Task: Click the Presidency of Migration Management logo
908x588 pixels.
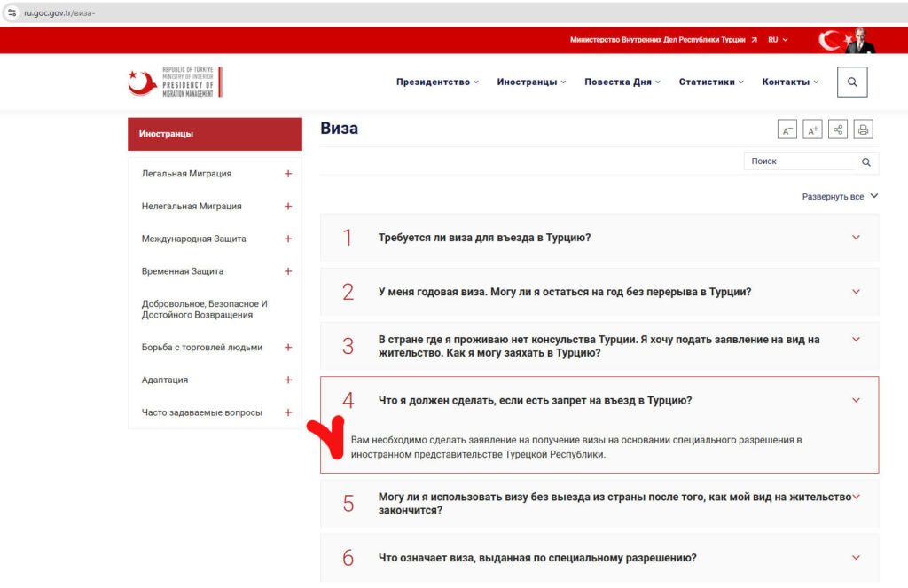Action: pos(175,82)
